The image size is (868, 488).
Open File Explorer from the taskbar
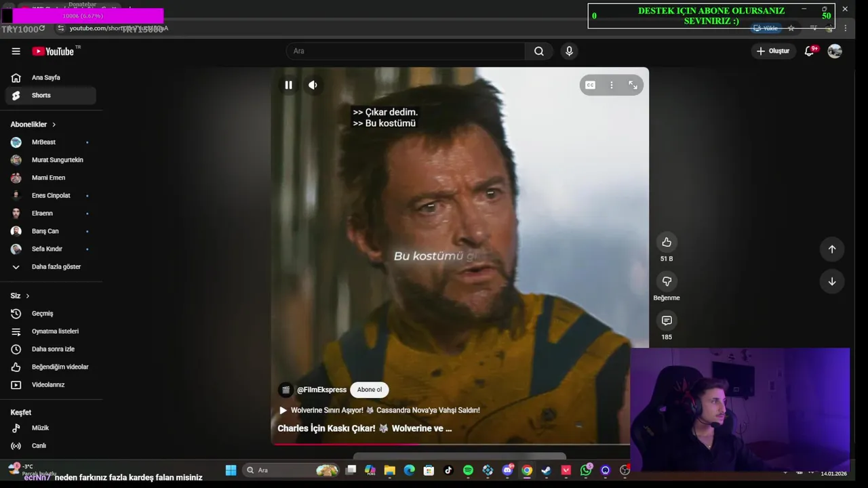pos(390,470)
